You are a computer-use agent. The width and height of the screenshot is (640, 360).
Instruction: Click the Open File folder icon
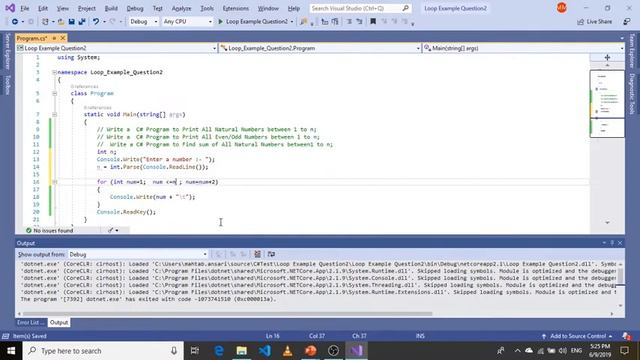[x=61, y=22]
